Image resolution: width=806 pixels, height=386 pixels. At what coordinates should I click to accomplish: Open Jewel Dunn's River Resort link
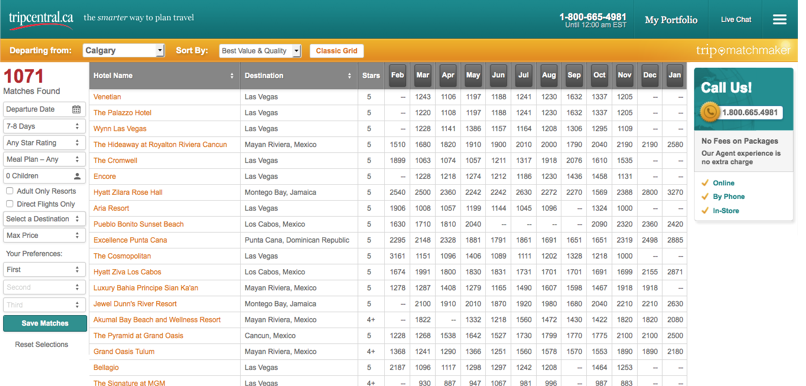135,304
